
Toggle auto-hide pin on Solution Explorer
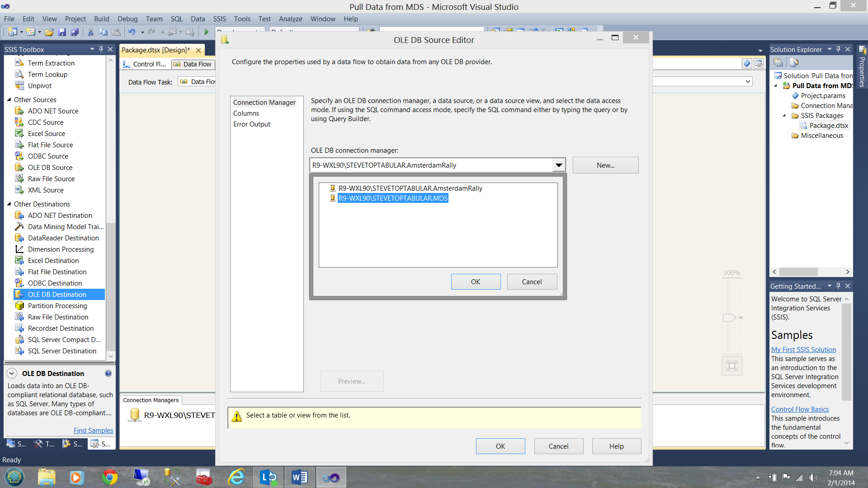(839, 49)
